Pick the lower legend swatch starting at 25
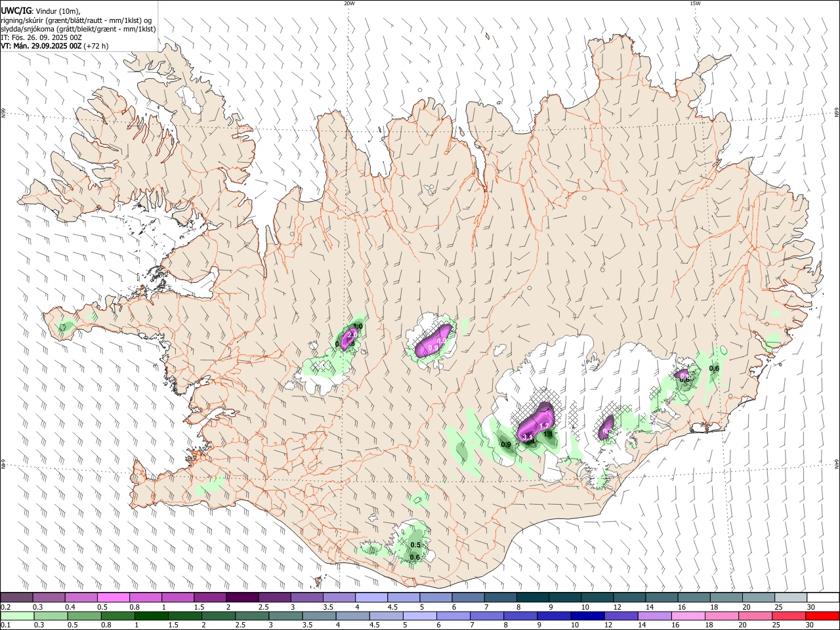The height and width of the screenshot is (630, 840). (x=788, y=616)
